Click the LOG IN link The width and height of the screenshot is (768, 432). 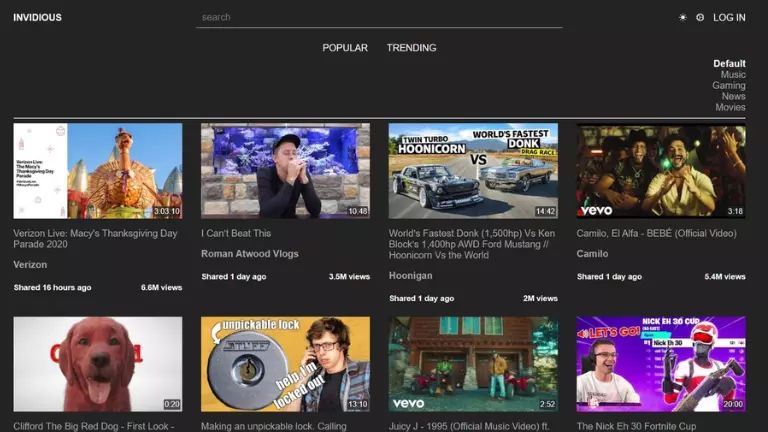click(x=729, y=18)
